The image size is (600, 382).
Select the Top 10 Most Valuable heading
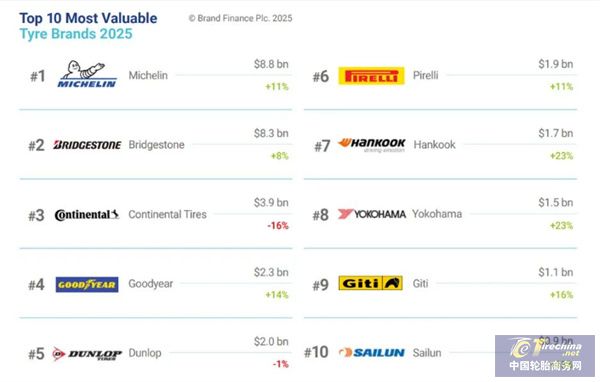[x=88, y=18]
